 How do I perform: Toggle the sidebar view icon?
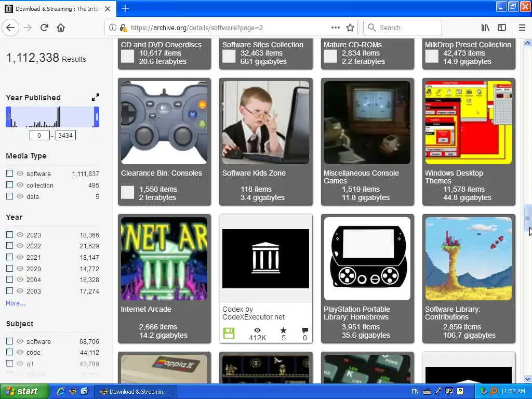click(502, 28)
